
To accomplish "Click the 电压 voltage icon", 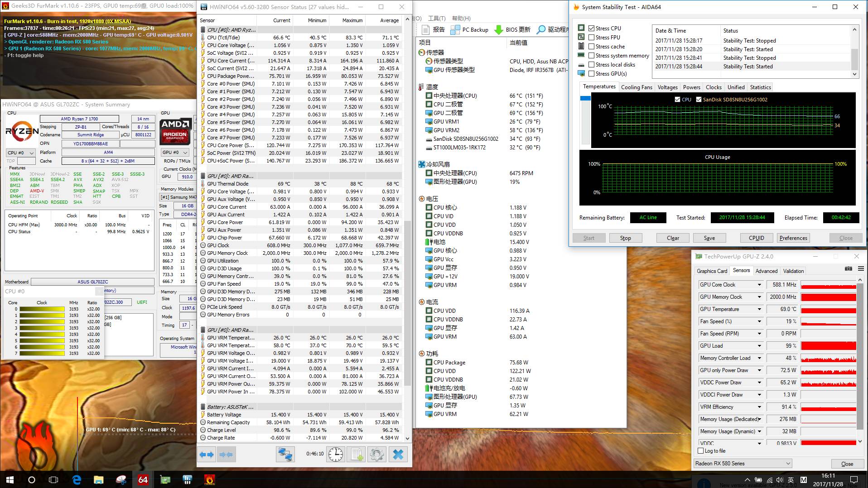I will pyautogui.click(x=422, y=199).
